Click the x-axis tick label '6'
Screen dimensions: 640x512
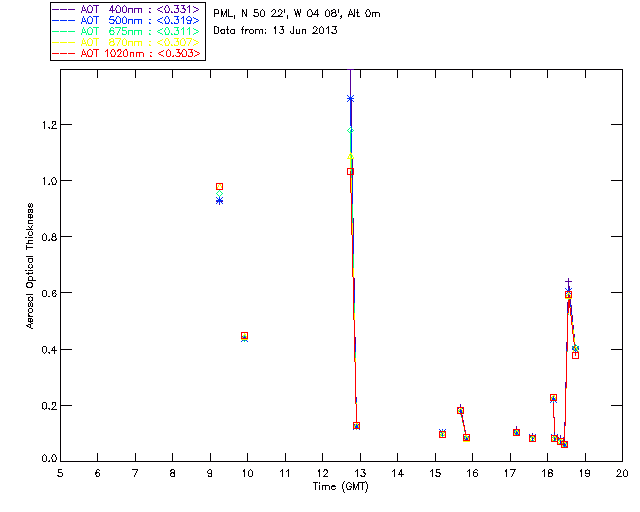point(98,473)
